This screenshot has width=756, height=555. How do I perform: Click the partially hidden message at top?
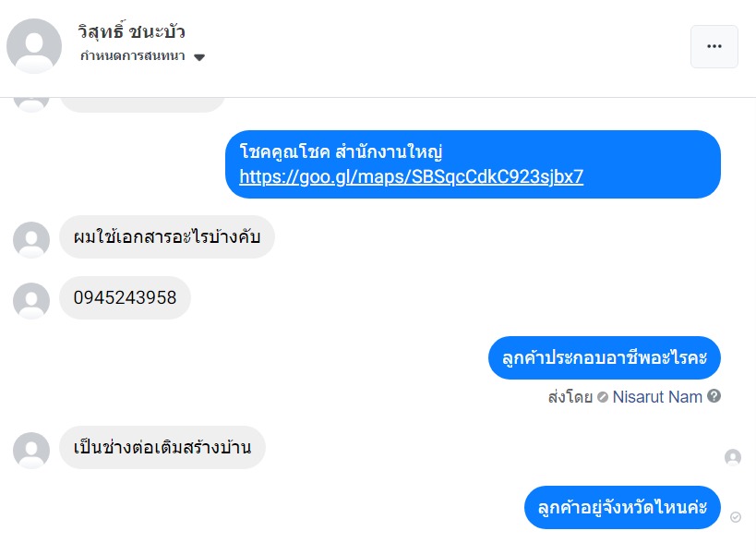142,101
